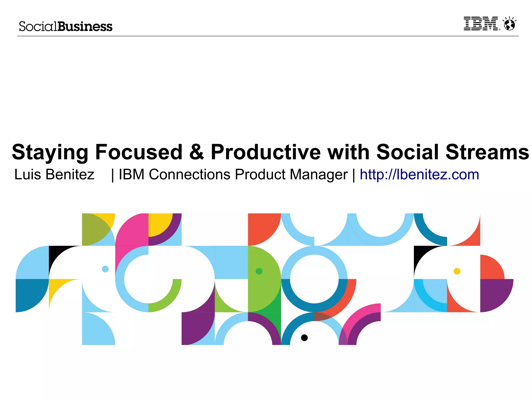Click the IBM striped logo
This screenshot has height=399, width=532.
pyautogui.click(x=481, y=24)
